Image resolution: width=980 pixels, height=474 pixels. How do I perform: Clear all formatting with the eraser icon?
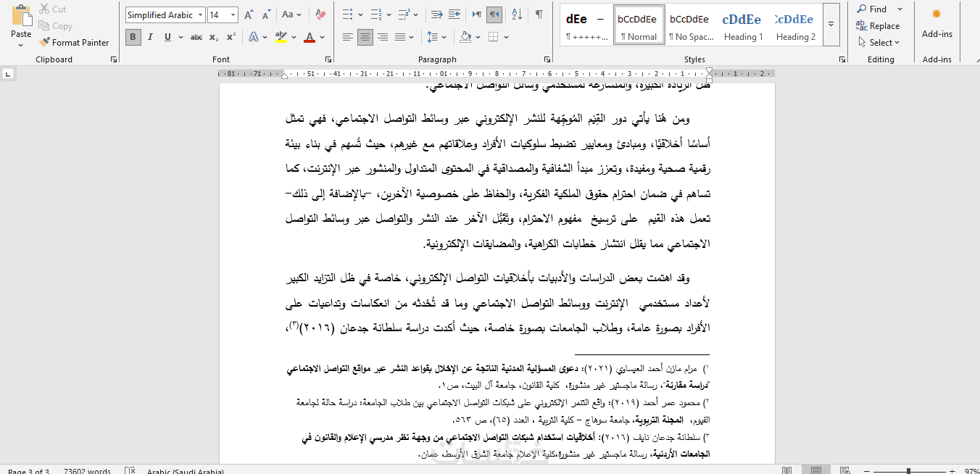(x=321, y=14)
